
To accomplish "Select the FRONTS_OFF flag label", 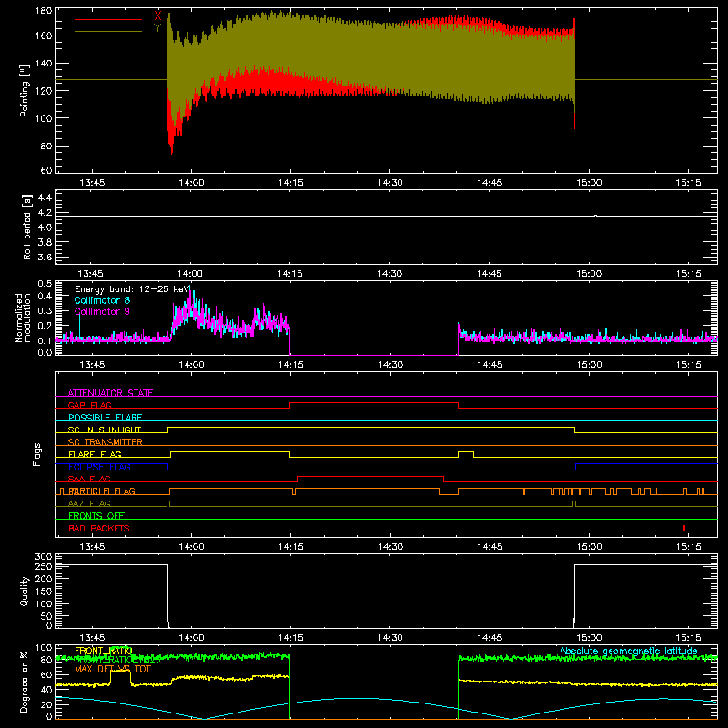I will tap(96, 515).
